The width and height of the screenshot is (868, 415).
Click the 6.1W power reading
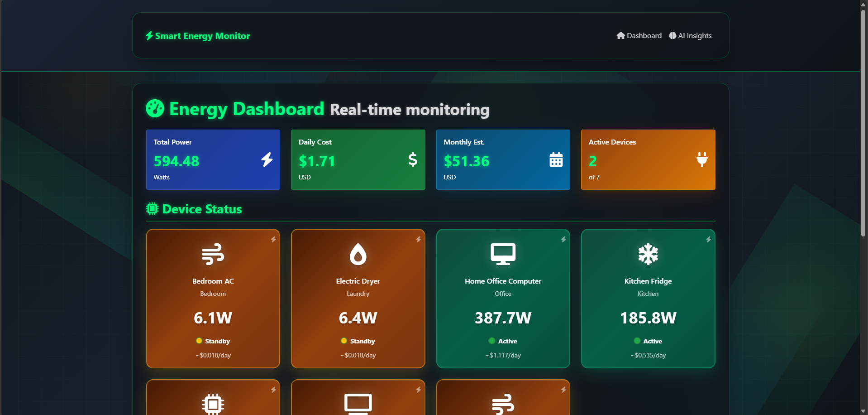pyautogui.click(x=213, y=318)
